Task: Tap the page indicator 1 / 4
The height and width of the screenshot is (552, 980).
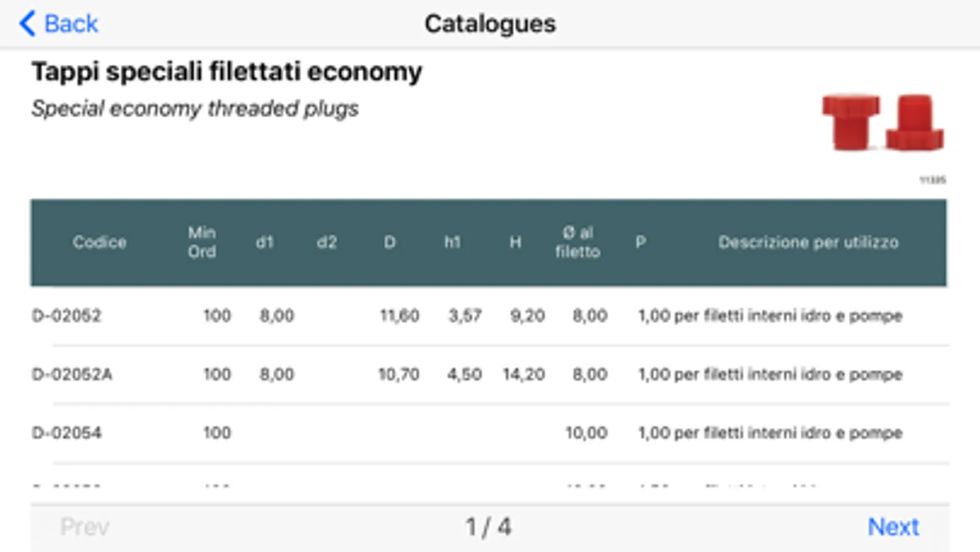Action: [x=488, y=527]
